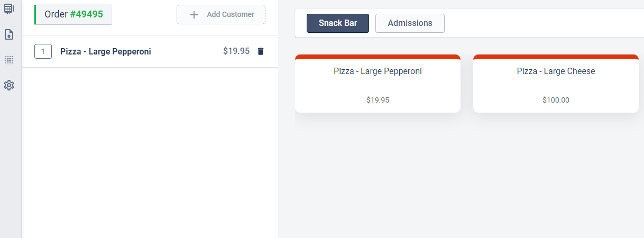Switch to the Admissions tab
The image size is (644, 238).
click(x=410, y=23)
